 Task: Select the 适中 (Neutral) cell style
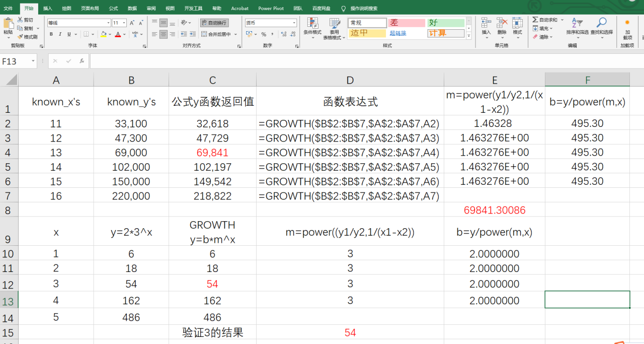click(x=367, y=33)
